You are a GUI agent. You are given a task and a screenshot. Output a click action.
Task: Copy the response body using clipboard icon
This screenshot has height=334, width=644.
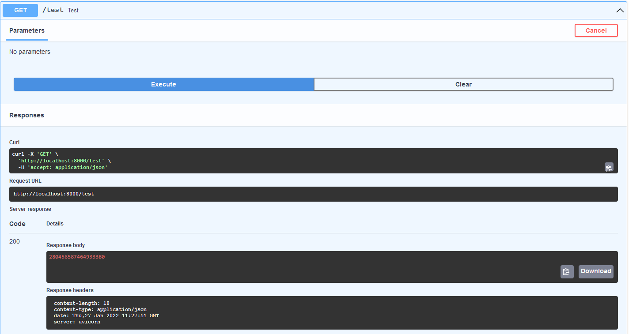click(x=567, y=271)
